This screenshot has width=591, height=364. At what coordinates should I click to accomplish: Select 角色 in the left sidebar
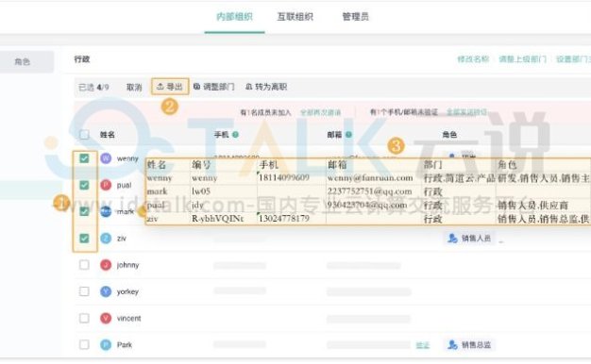(x=23, y=61)
